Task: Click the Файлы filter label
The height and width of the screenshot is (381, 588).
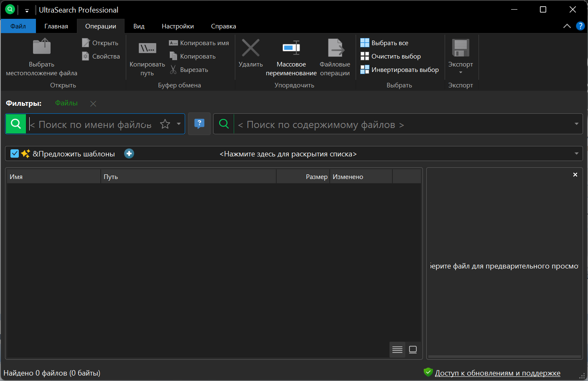Action: (66, 103)
